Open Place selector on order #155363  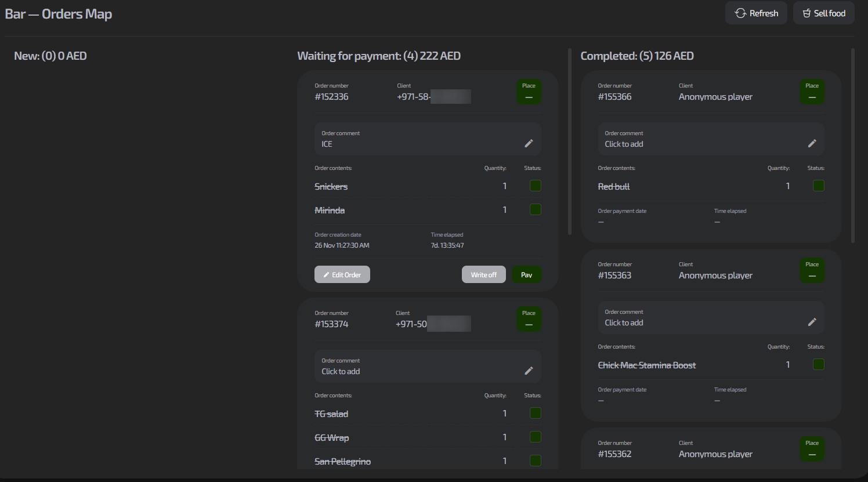click(812, 271)
